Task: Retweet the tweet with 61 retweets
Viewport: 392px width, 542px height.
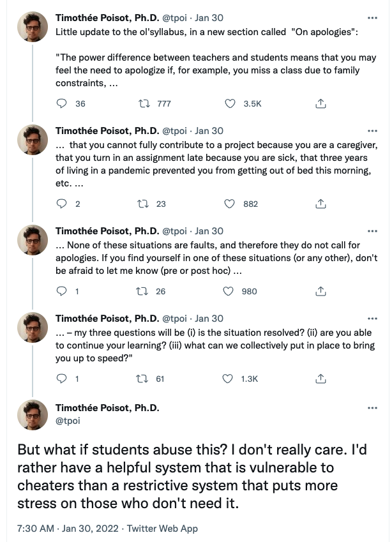Action: [145, 379]
